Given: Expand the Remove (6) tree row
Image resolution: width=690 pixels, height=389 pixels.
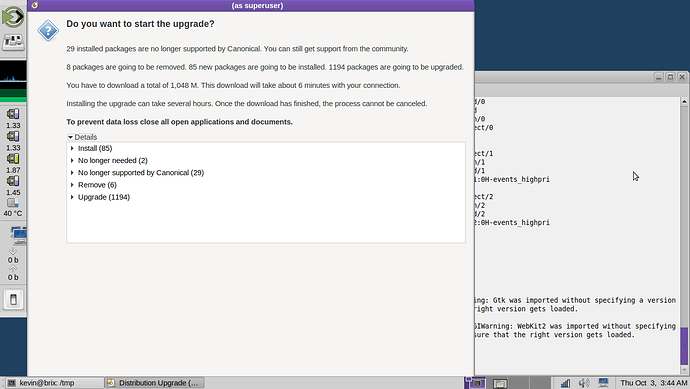Looking at the screenshot, I should (72, 185).
